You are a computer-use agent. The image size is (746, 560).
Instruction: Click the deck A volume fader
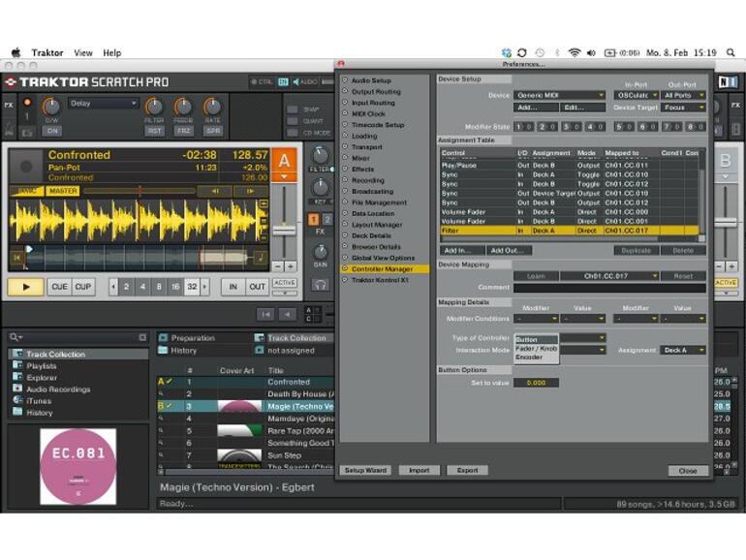pos(284,231)
